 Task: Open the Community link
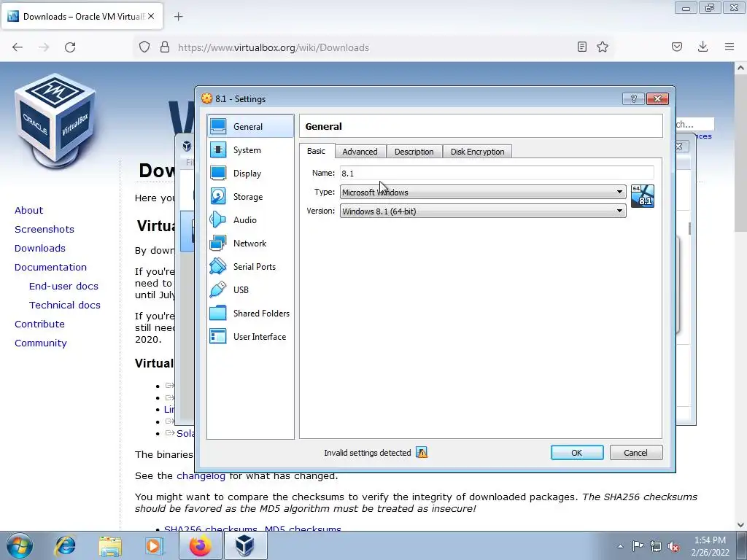(x=41, y=343)
